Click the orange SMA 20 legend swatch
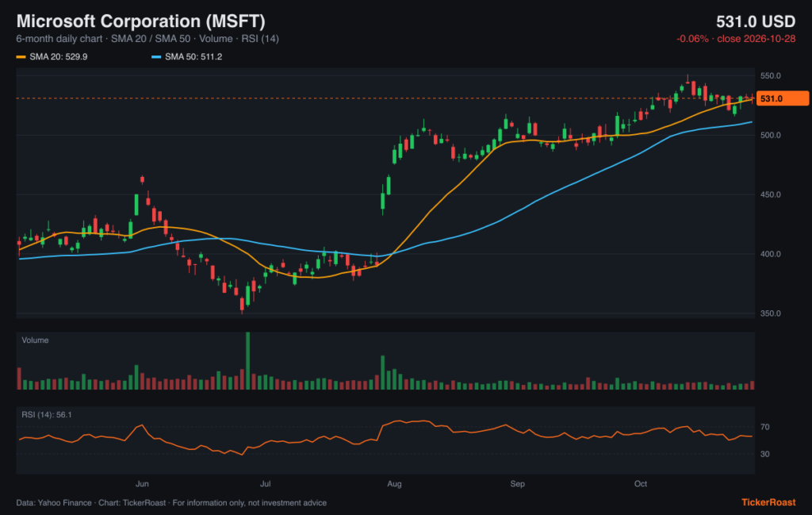 (21, 57)
